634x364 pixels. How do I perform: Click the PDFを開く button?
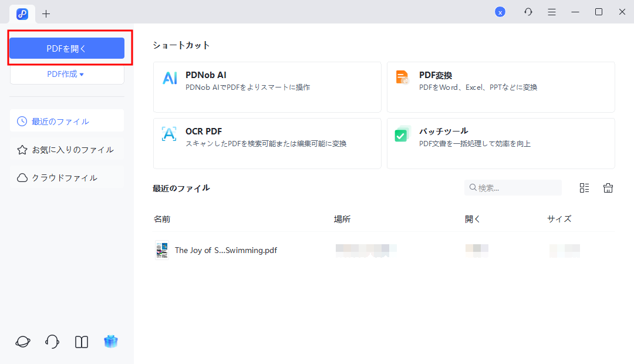pos(66,48)
